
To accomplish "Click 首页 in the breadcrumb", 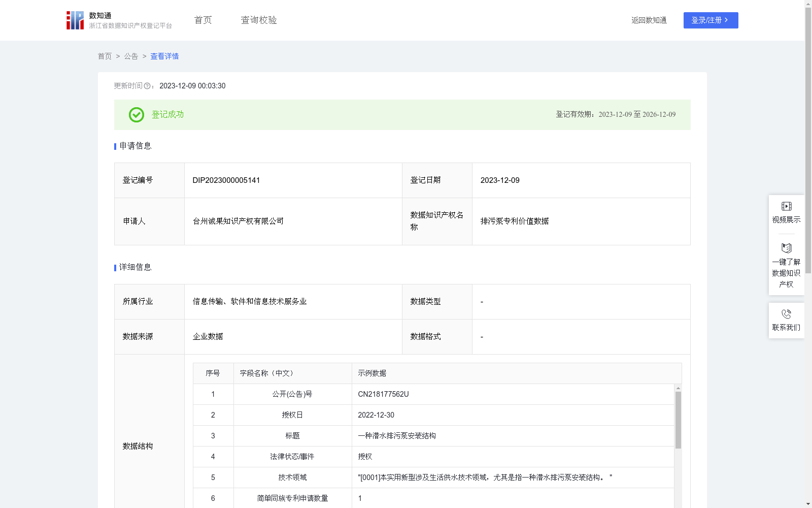I will [x=105, y=56].
